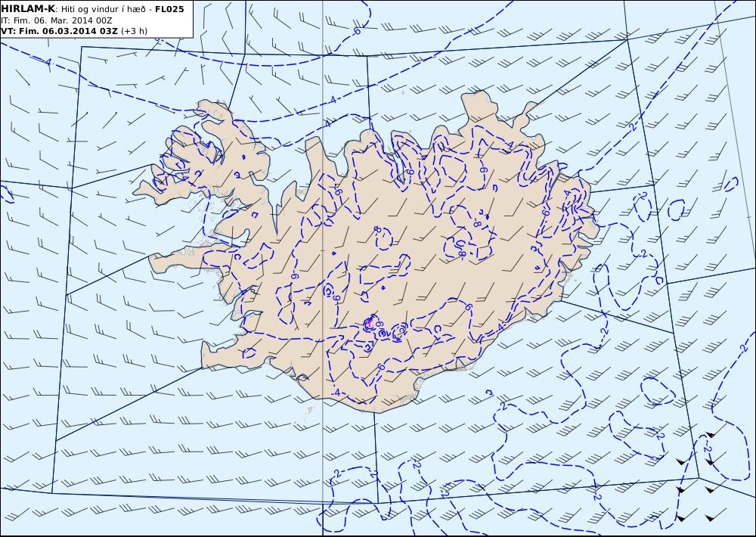Click the bold HIRLAM-K model name

click(28, 9)
